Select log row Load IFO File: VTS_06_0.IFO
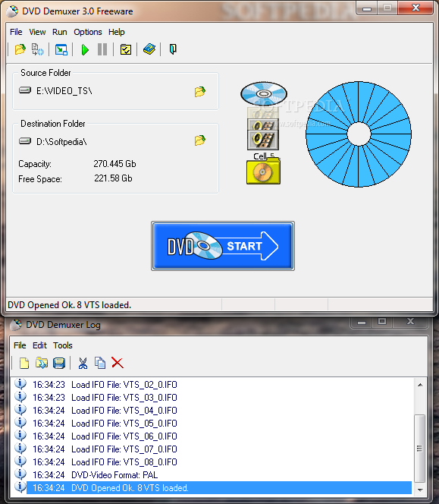Viewport: 439px width, 504px height. [x=219, y=436]
